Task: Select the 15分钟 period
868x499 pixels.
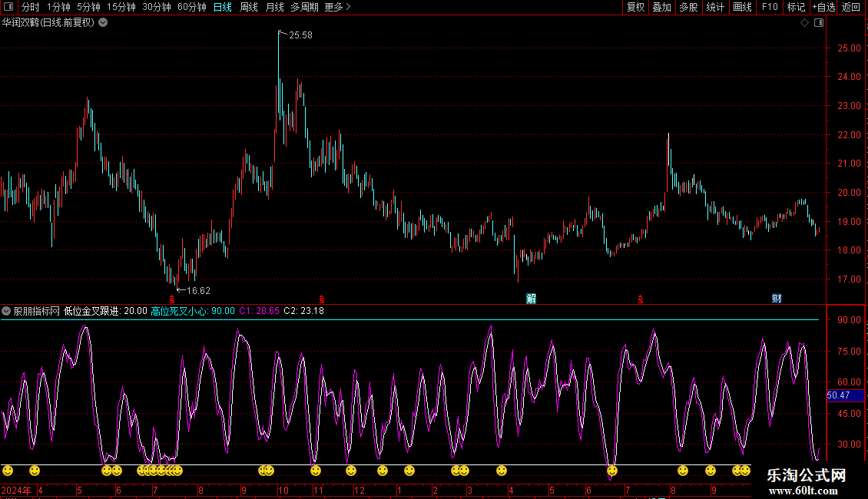Action: click(121, 7)
